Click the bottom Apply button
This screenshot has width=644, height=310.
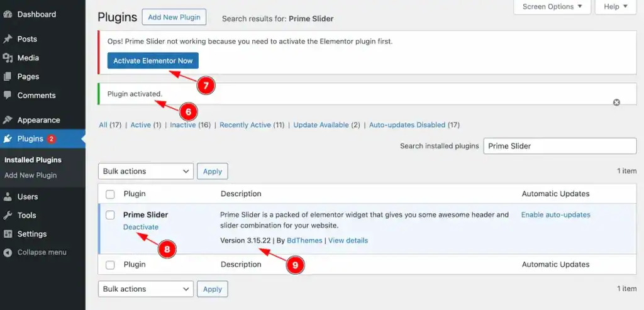pyautogui.click(x=213, y=289)
